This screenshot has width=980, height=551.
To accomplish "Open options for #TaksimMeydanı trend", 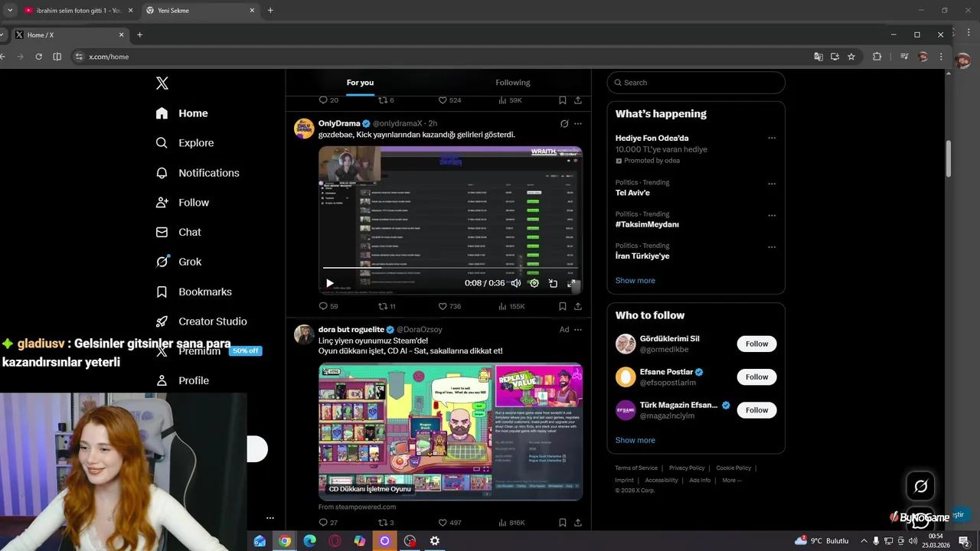I will [772, 215].
